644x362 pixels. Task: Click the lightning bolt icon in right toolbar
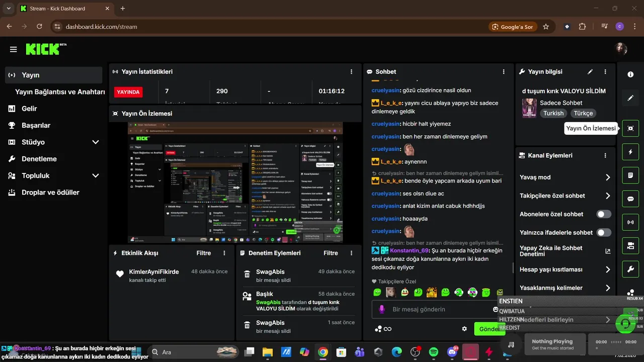630,151
